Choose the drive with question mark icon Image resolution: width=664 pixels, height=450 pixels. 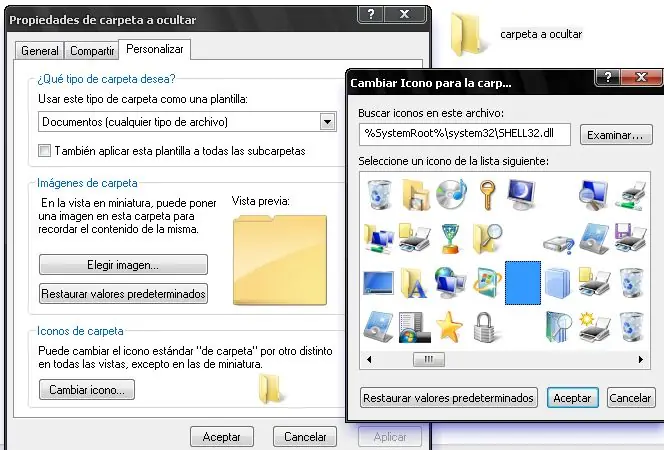click(559, 244)
